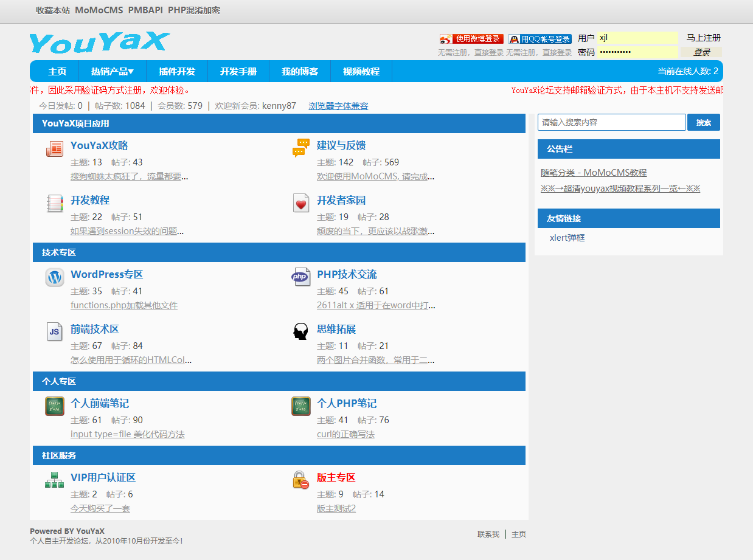The image size is (753, 560).
Task: Click the 个人PHP笔记 chalkboard icon
Action: pyautogui.click(x=301, y=406)
